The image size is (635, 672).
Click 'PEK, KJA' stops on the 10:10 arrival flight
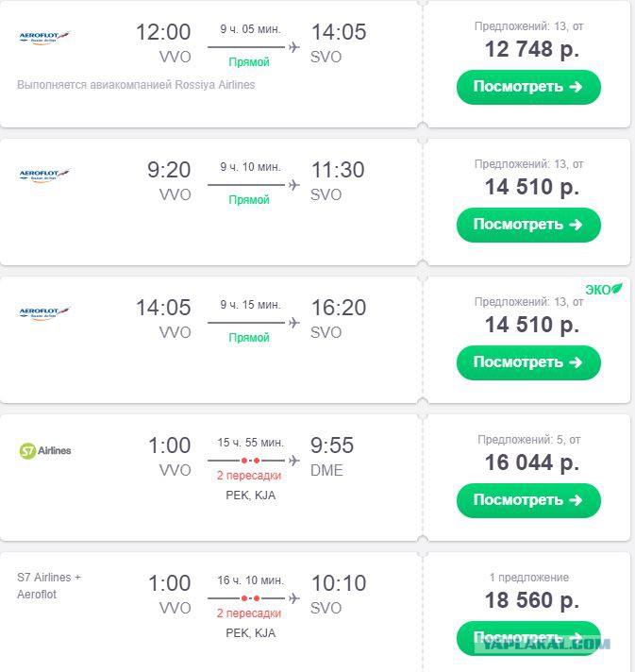(x=251, y=633)
